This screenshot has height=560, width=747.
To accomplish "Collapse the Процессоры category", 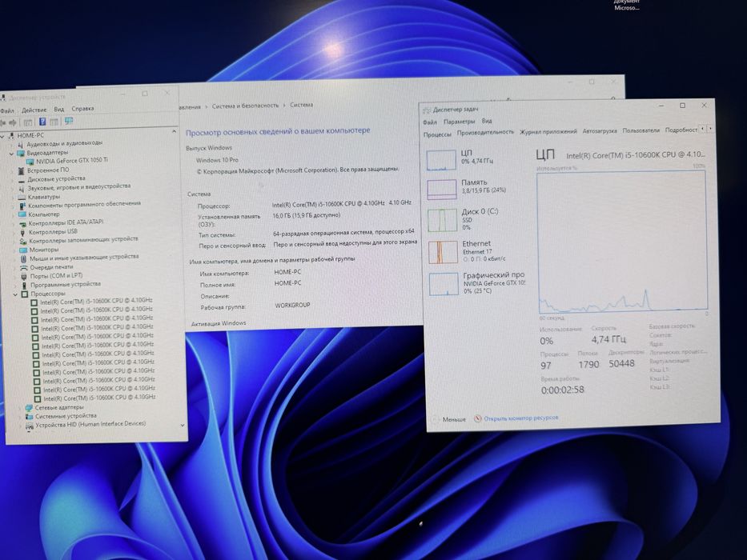I will [16, 294].
